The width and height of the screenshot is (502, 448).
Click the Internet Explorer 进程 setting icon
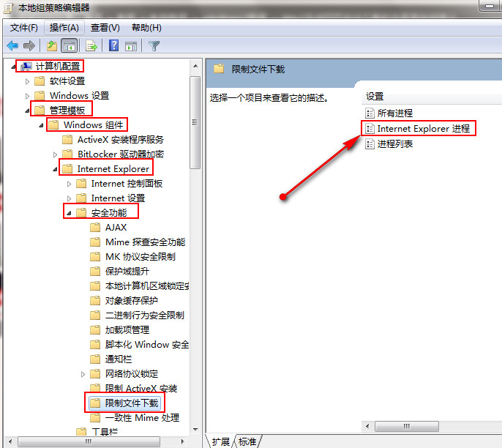point(370,129)
